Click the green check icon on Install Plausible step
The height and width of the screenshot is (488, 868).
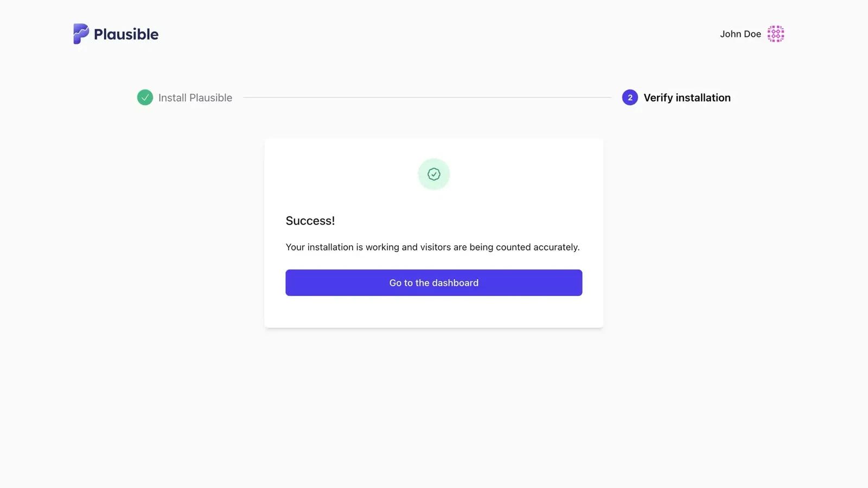pyautogui.click(x=145, y=98)
